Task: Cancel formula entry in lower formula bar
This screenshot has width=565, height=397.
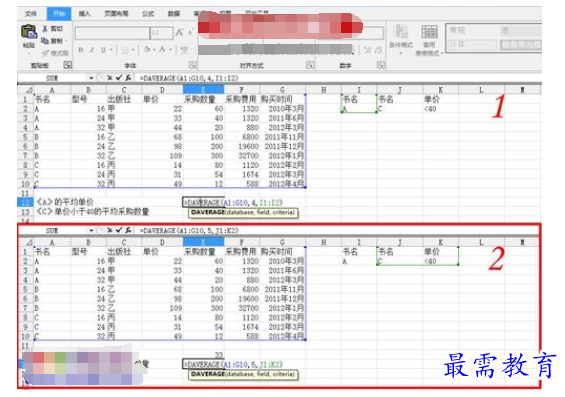Action: tap(110, 230)
